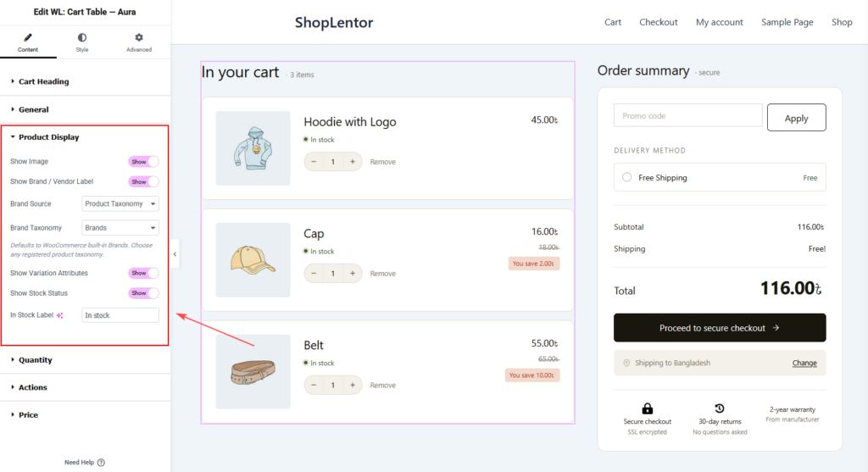Screen dimensions: 868x472
Task: Open the Brand Source dropdown
Action: (x=120, y=203)
